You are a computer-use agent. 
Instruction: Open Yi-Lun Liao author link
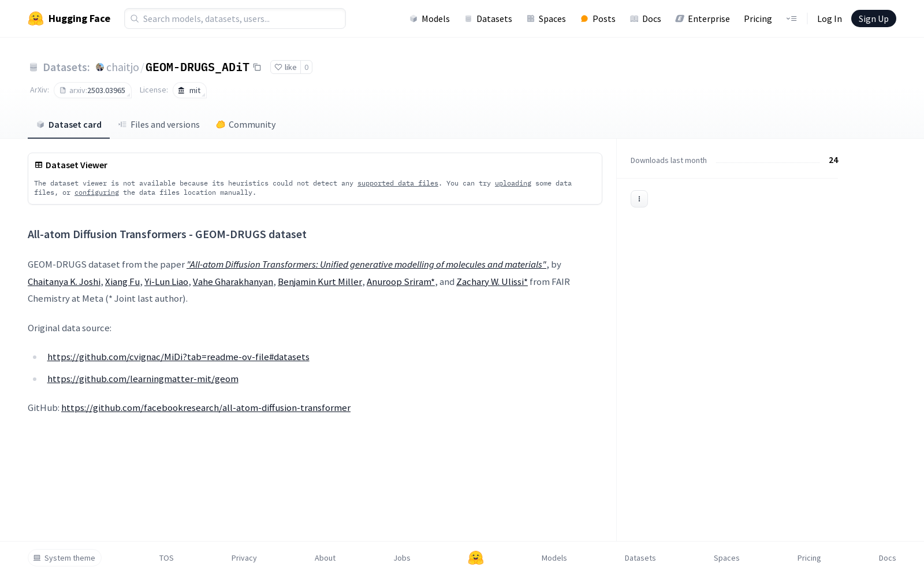(166, 281)
